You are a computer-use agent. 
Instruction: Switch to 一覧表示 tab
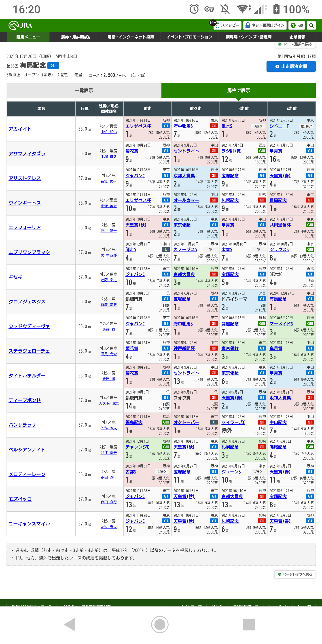click(84, 91)
